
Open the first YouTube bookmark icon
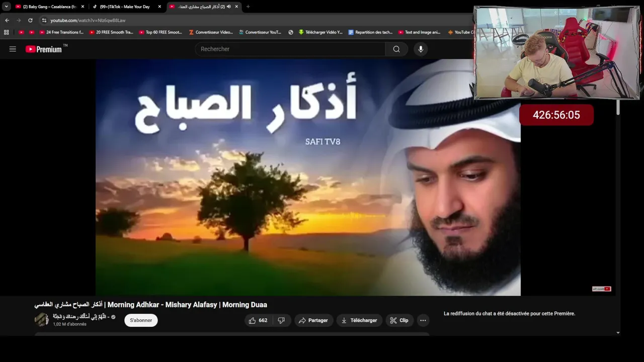[x=21, y=32]
